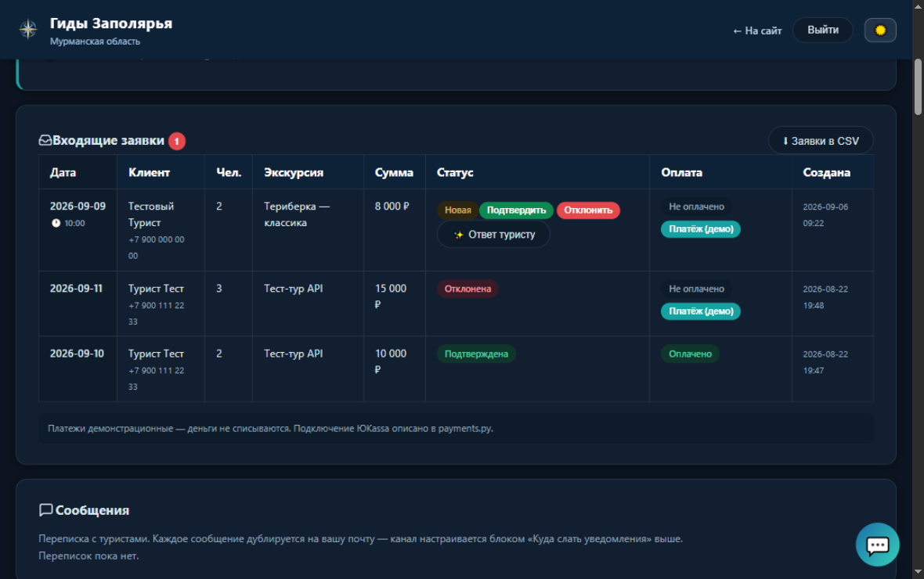Click the 10 000 ₽ amount
924x579 pixels.
click(391, 361)
